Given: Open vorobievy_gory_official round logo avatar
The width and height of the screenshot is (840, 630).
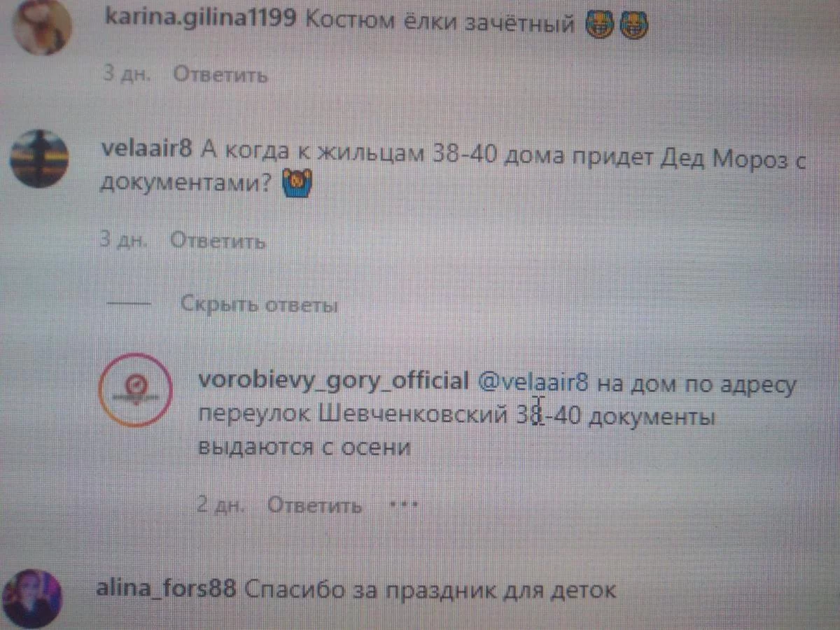Looking at the screenshot, I should tap(136, 390).
